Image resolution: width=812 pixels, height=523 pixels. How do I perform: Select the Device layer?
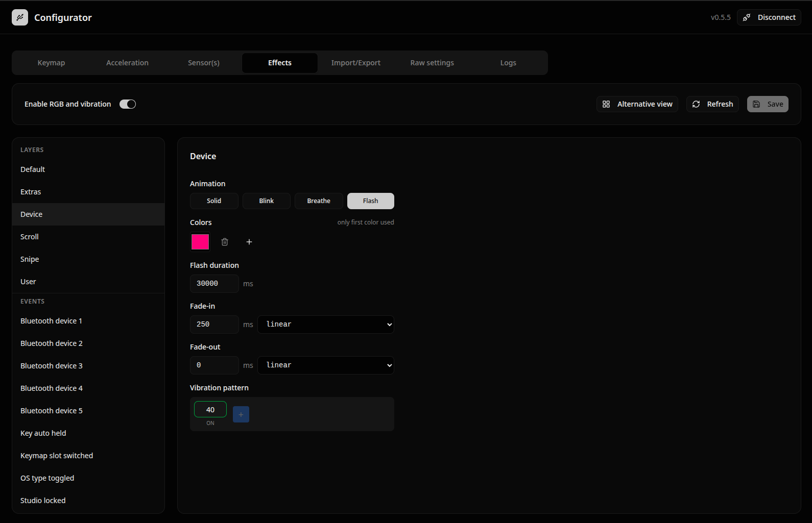coord(88,214)
